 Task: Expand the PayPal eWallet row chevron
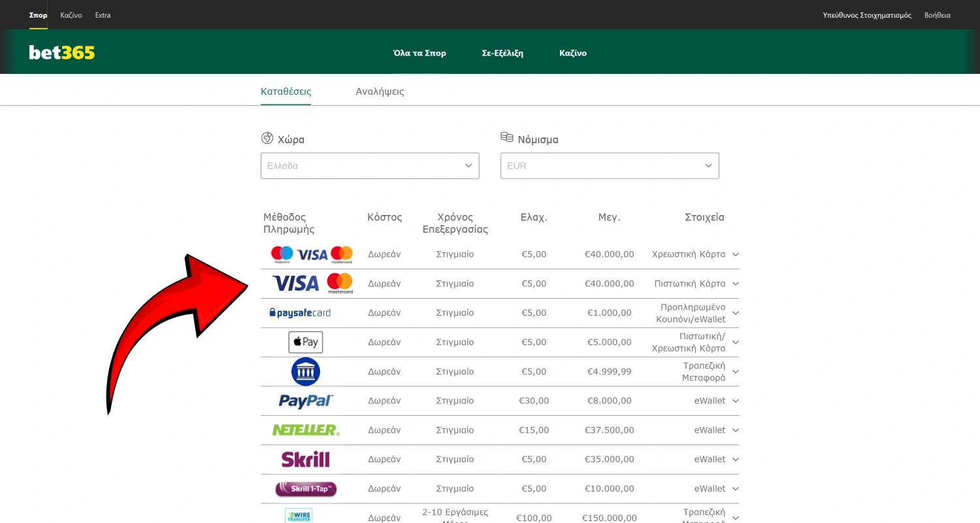[736, 401]
